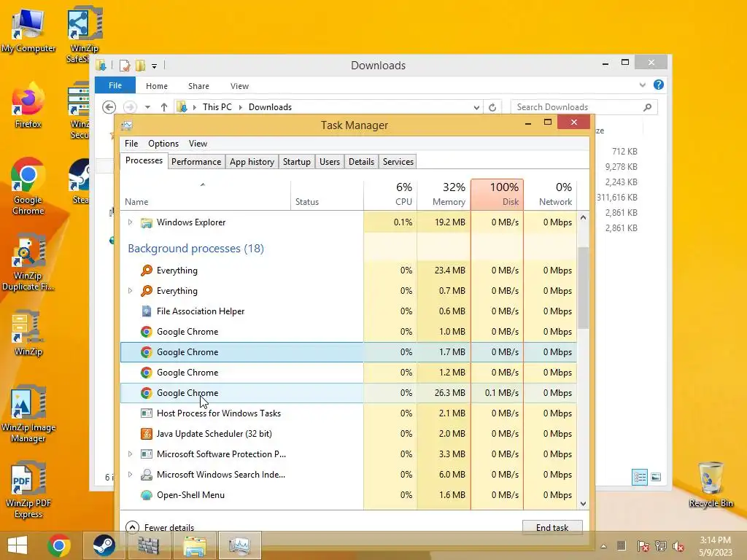The image size is (747, 560).
Task: Sort processes by Name column header
Action: coord(205,194)
